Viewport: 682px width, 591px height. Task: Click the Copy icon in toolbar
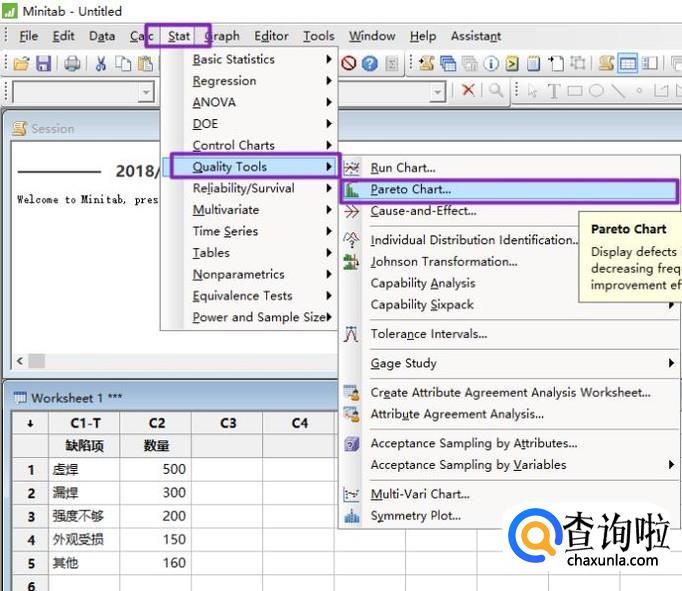123,63
